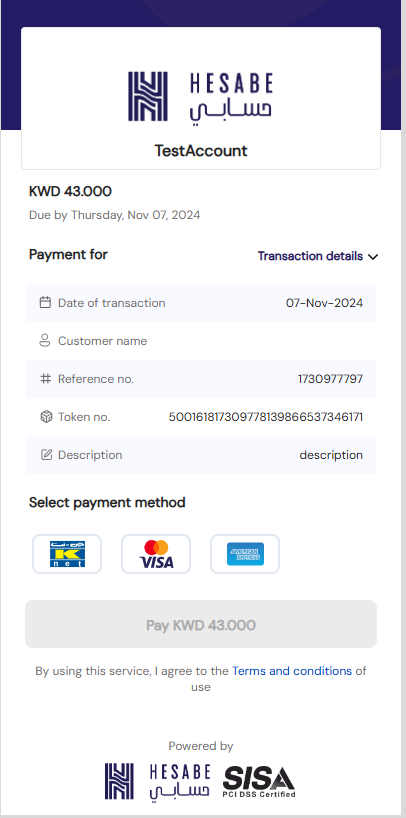
Task: Collapse the Transaction details section
Action: (317, 256)
